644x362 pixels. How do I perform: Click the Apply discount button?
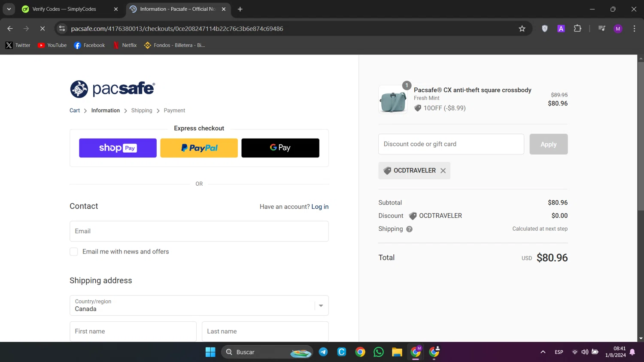(x=548, y=144)
